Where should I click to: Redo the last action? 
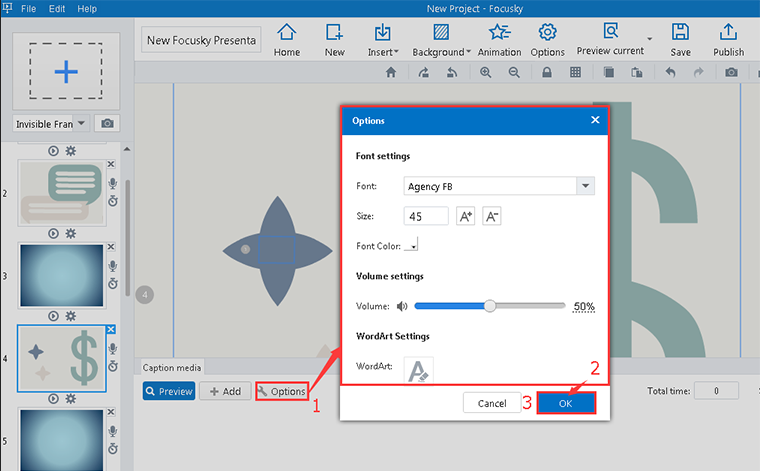(x=698, y=73)
